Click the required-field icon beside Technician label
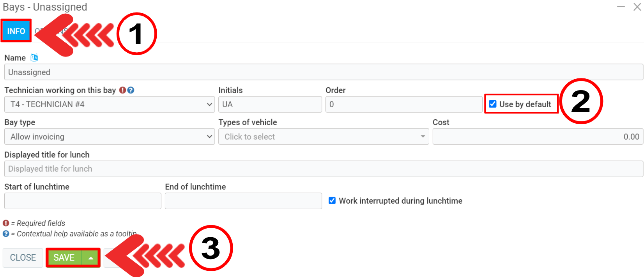The image size is (644, 277). (x=122, y=90)
